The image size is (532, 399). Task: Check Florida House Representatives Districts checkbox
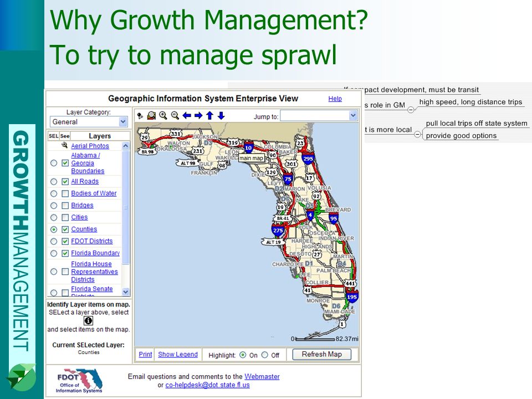coord(65,272)
